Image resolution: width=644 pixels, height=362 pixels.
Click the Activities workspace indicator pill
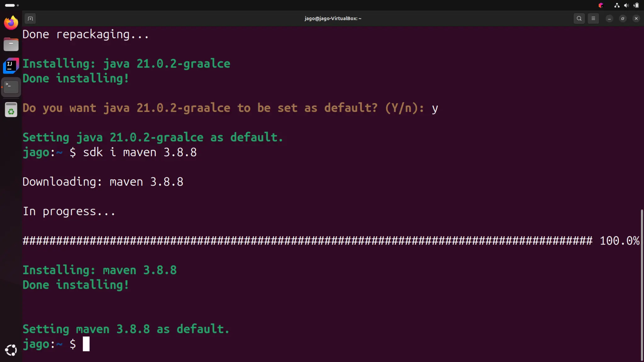point(10,5)
